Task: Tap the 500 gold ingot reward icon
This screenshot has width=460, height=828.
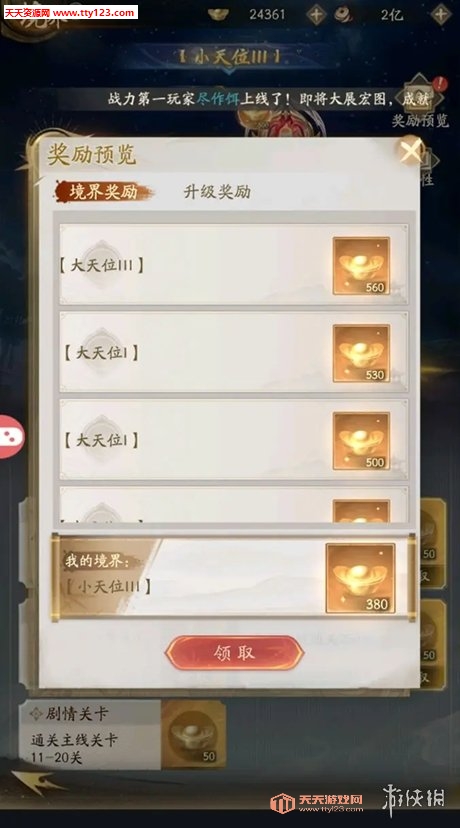Action: point(361,441)
